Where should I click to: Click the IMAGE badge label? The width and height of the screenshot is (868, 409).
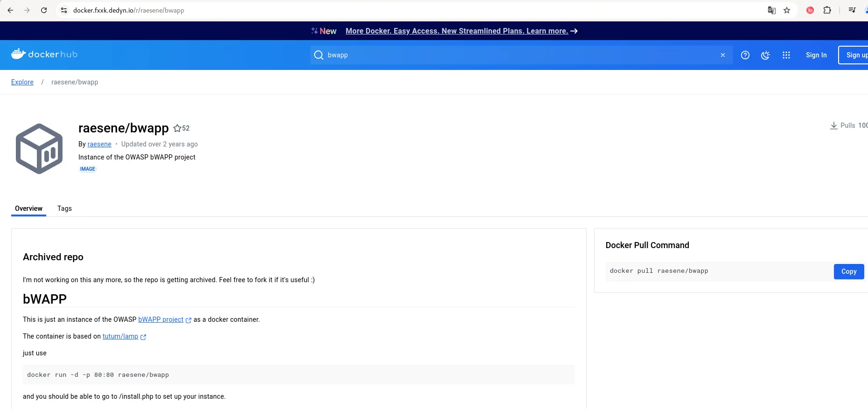[x=87, y=169]
